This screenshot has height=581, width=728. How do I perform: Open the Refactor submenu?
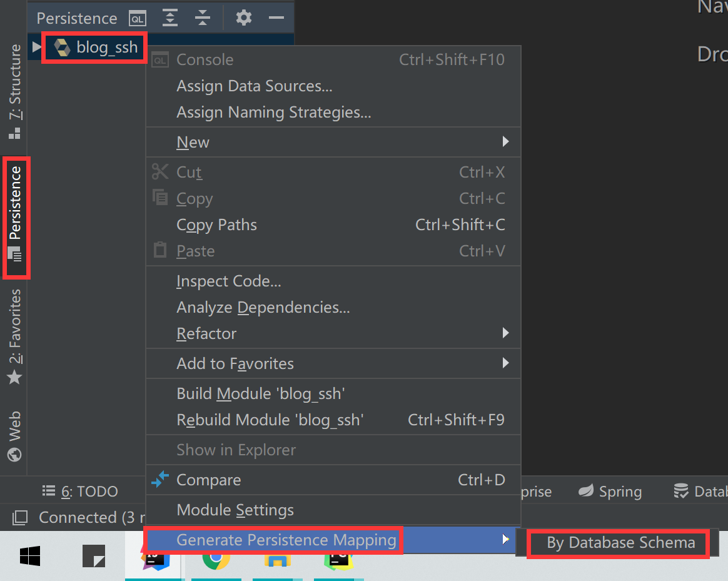pyautogui.click(x=206, y=333)
